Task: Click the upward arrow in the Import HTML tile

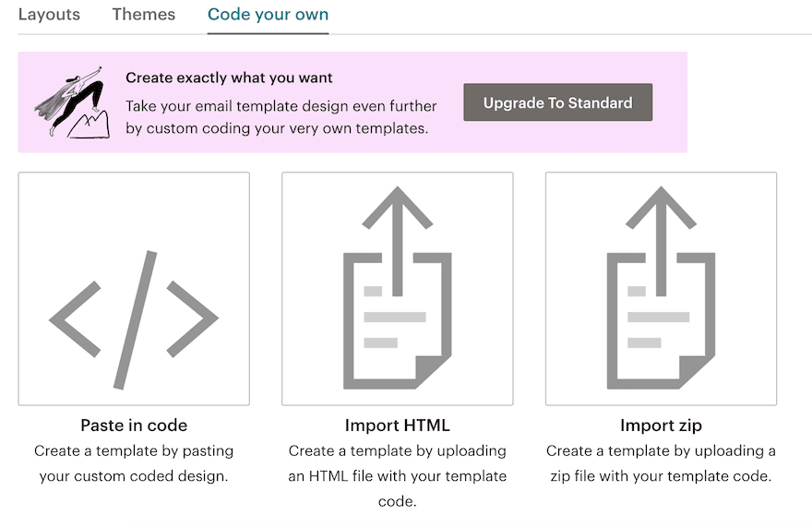Action: pos(397,241)
